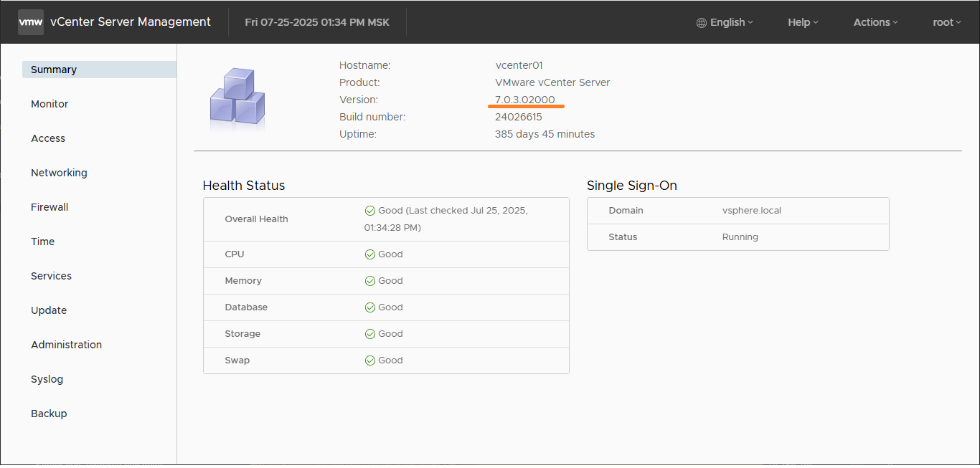Open the English language dropdown

pyautogui.click(x=725, y=22)
